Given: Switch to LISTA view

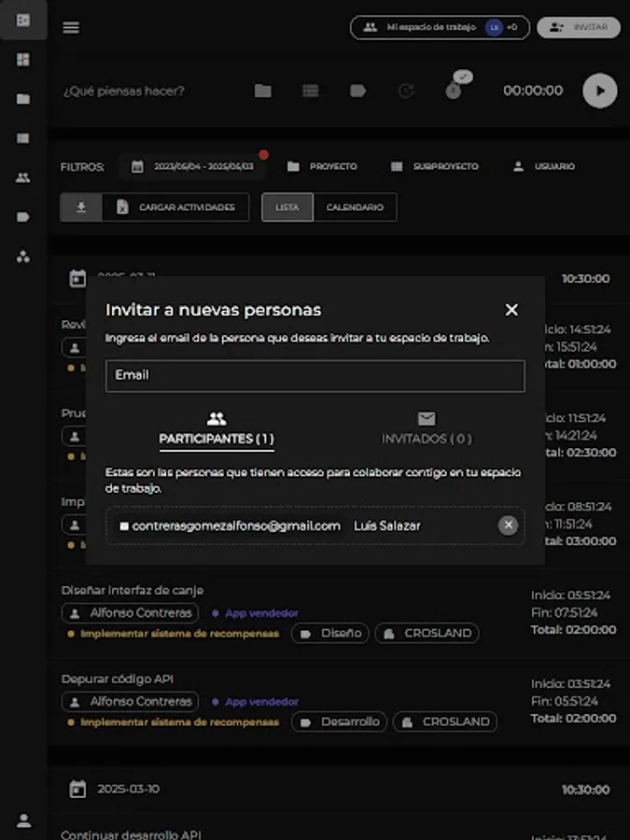Looking at the screenshot, I should tap(287, 207).
